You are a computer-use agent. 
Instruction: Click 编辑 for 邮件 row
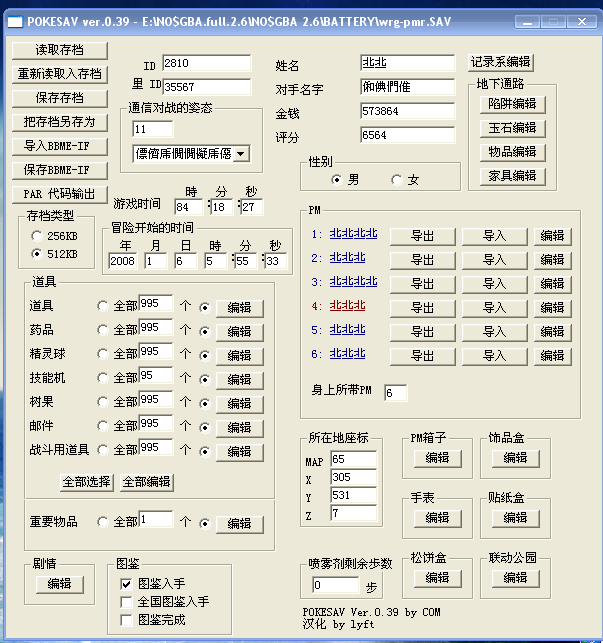point(240,428)
